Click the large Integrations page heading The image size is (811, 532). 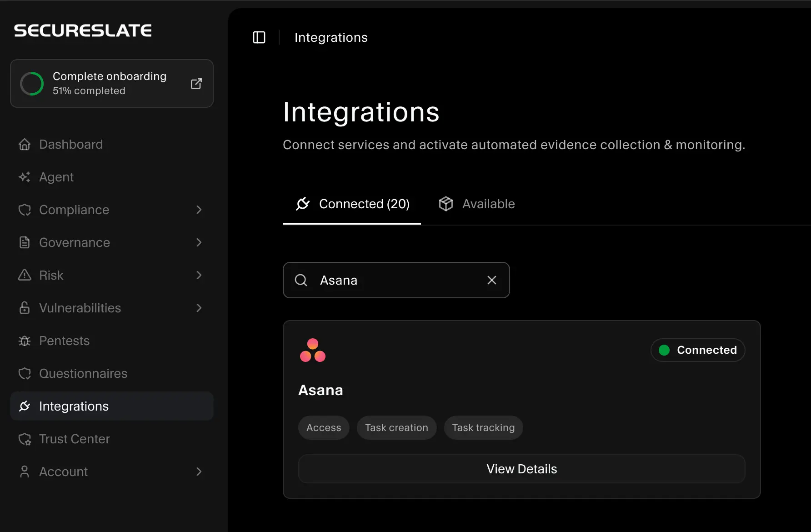pos(361,112)
